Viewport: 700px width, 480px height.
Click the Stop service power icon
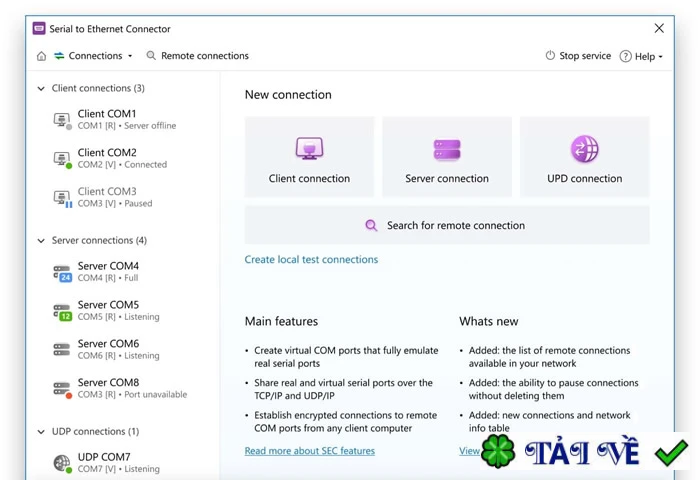550,55
